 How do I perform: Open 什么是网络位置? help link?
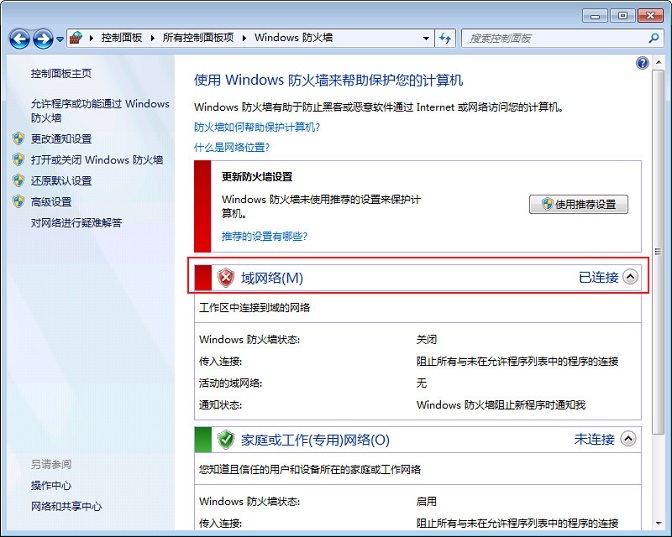(x=232, y=147)
